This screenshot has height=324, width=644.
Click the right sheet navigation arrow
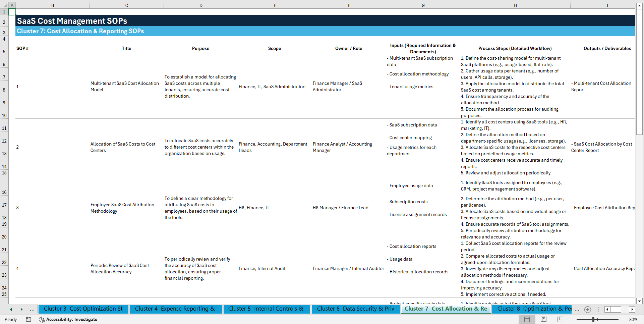[21, 309]
